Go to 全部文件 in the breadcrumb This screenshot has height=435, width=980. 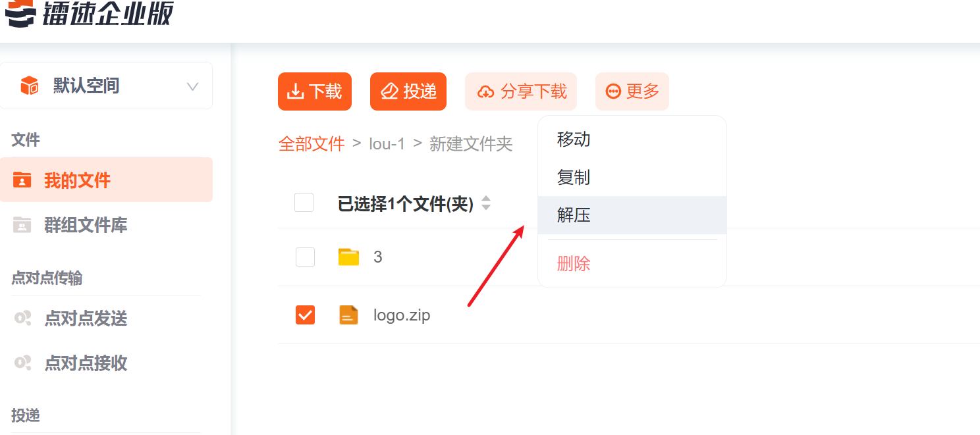click(312, 144)
